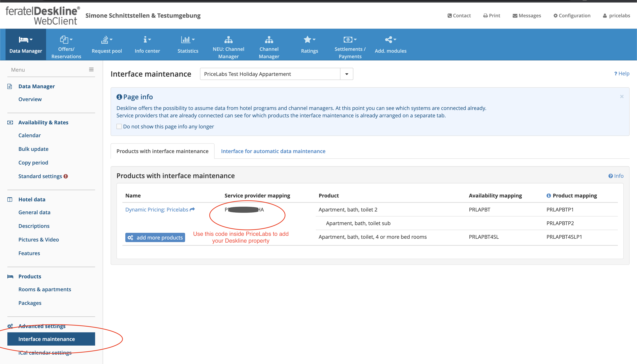Open Copy period in sidebar
This screenshot has width=637, height=364.
click(x=33, y=163)
